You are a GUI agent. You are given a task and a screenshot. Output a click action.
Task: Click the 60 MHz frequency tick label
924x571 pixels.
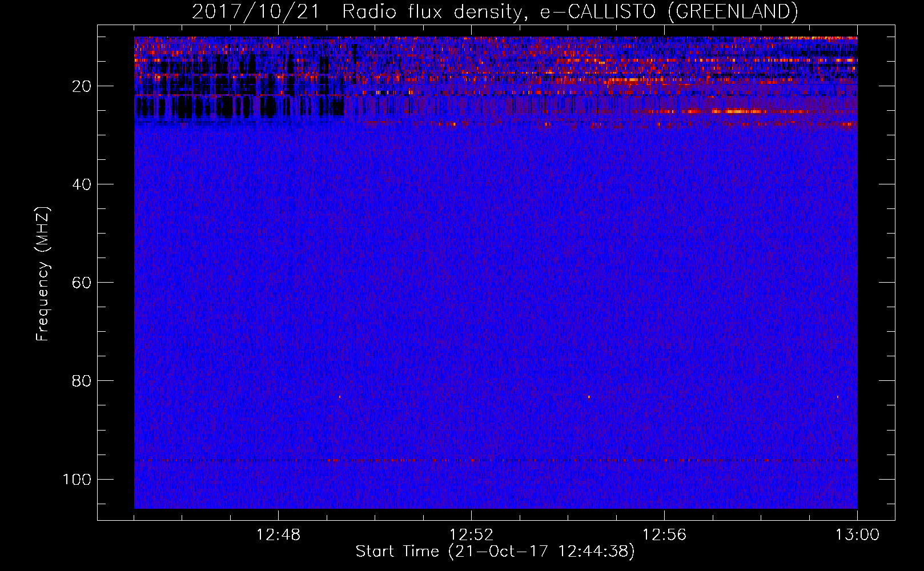[82, 283]
